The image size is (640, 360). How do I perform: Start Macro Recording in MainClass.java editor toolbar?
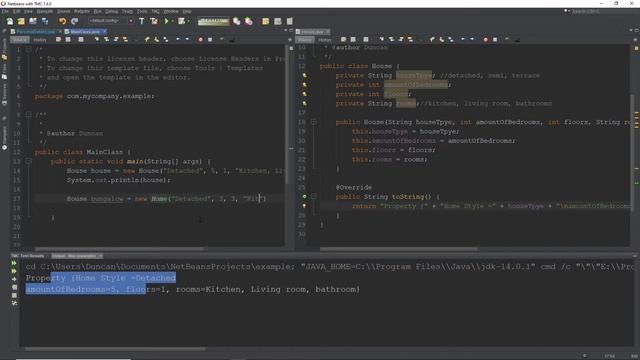click(200, 40)
